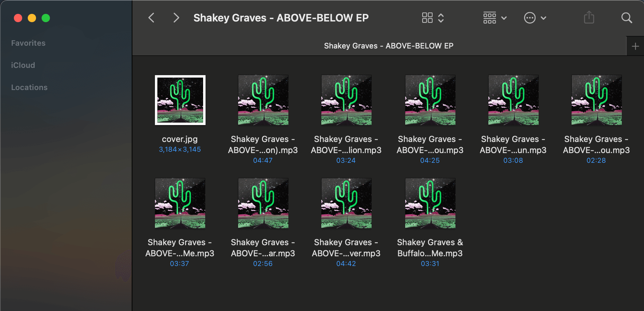This screenshot has width=644, height=311.
Task: Open the search magnifier
Action: tap(627, 18)
